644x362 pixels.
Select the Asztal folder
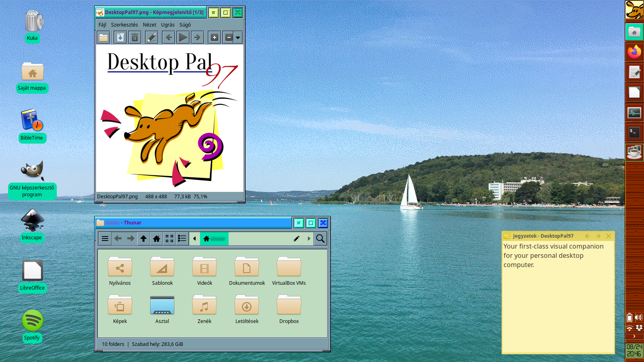pos(162,309)
